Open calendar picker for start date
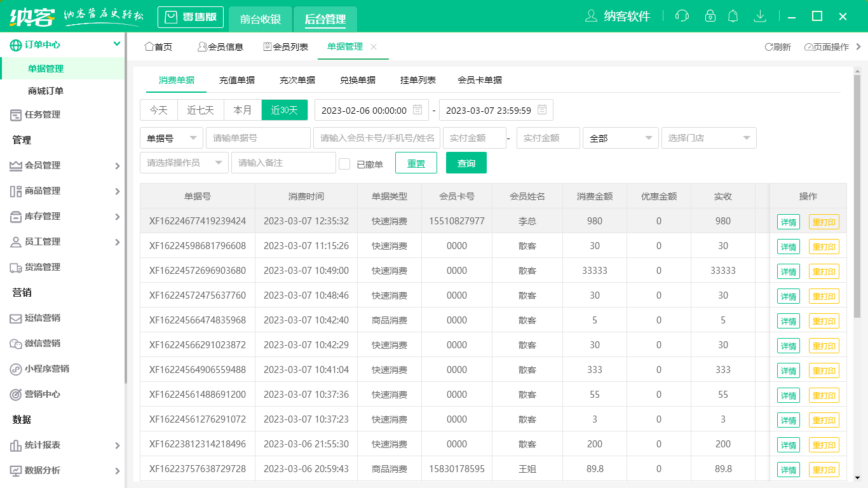 417,110
